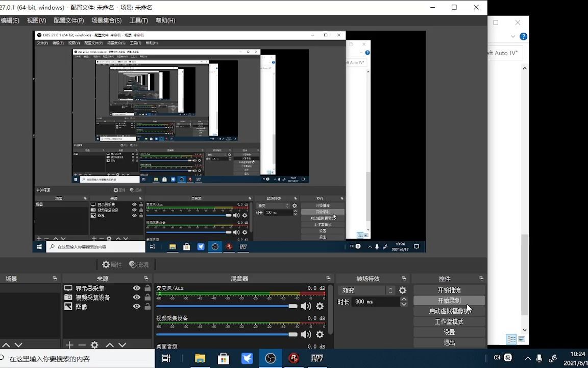Open mixer settings gear for 麦克风/Aux

click(320, 306)
